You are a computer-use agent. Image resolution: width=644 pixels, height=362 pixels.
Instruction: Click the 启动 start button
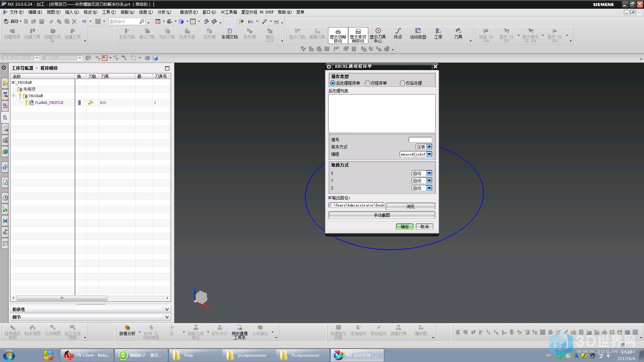click(x=12, y=21)
